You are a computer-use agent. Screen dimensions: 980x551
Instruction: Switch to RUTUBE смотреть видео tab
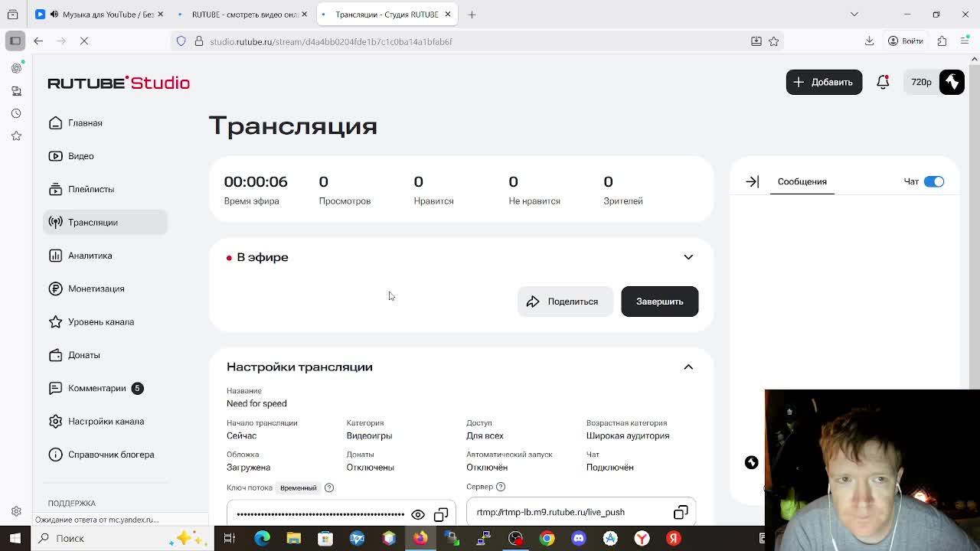pyautogui.click(x=242, y=15)
